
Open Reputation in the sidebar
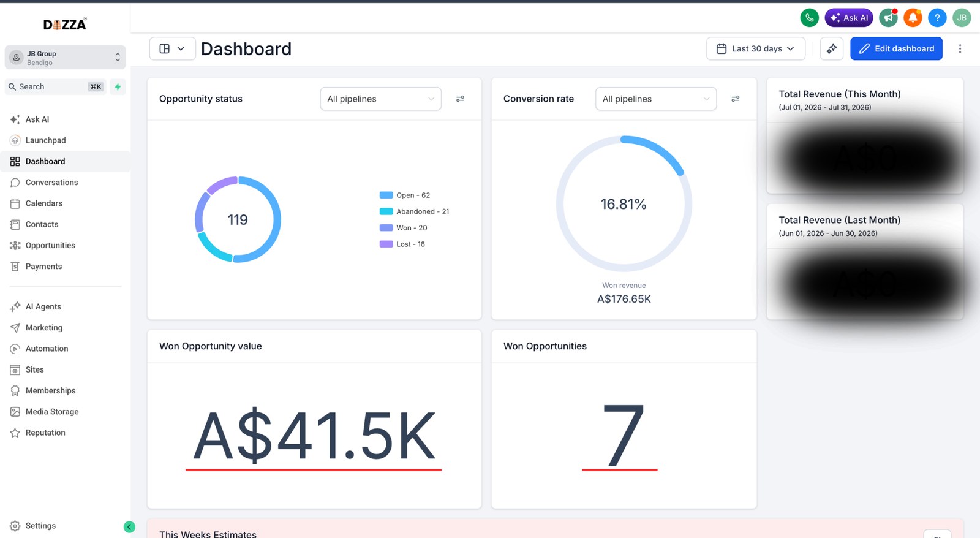point(66,433)
